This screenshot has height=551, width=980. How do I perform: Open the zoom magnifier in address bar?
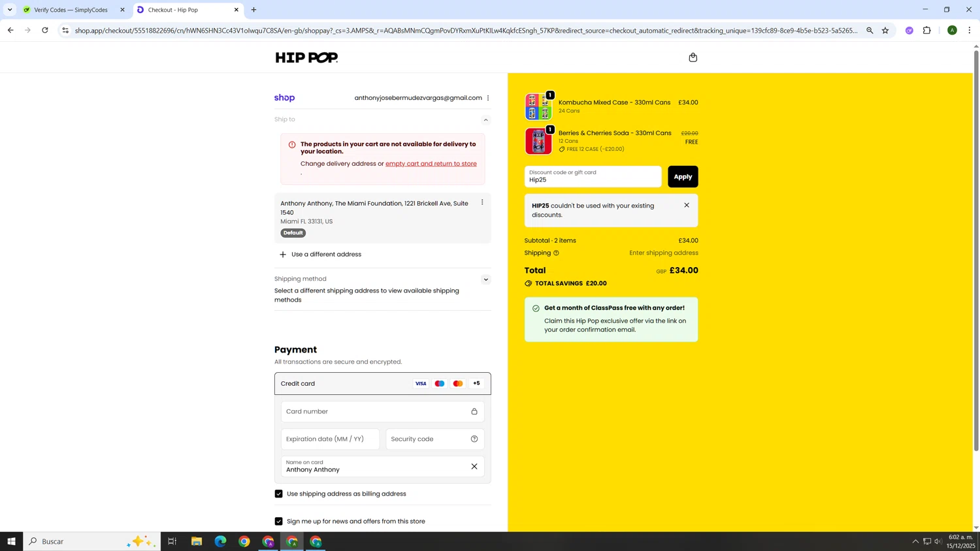(x=870, y=30)
